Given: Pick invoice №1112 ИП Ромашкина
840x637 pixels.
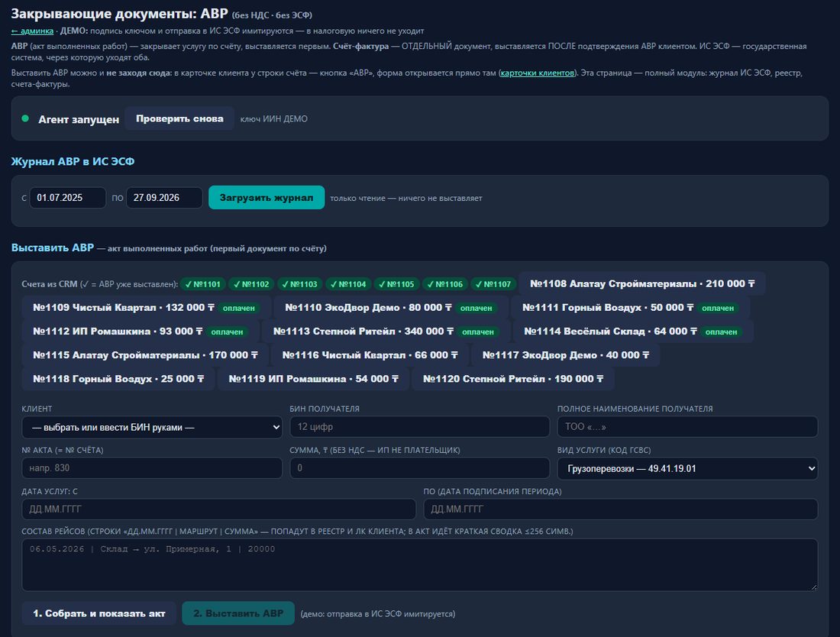Looking at the screenshot, I should point(141,331).
